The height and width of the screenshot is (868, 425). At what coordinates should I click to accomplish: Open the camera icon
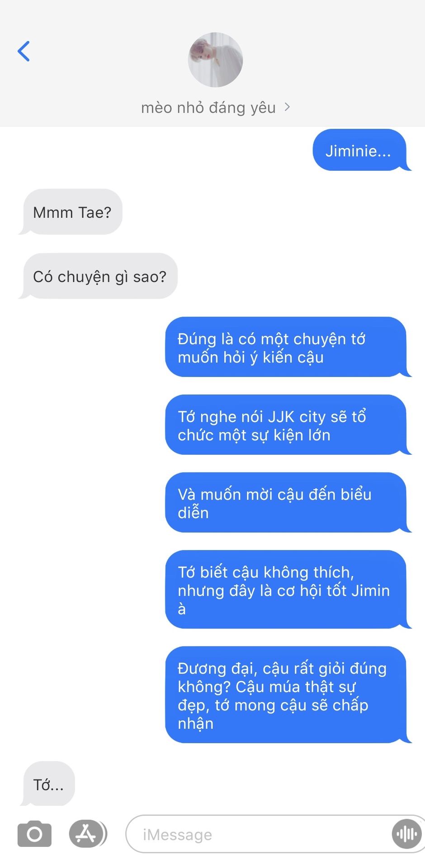(34, 834)
